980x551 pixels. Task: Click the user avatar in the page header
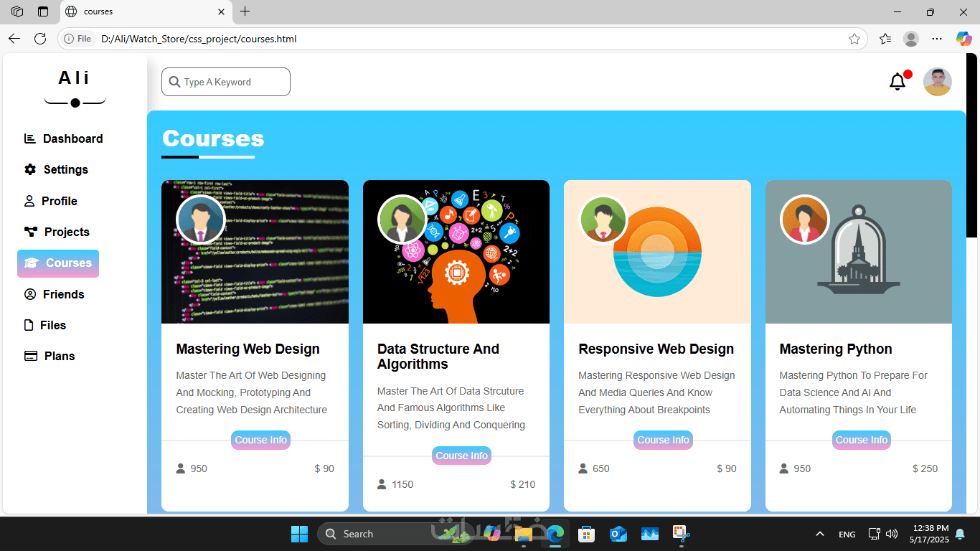click(937, 82)
